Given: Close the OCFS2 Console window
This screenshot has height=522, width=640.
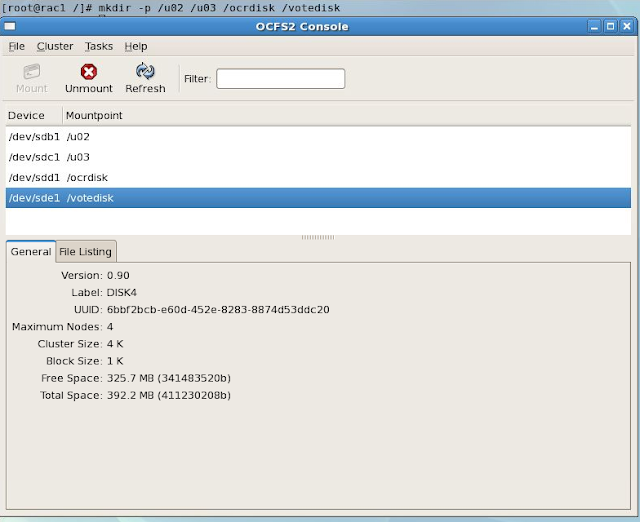Looking at the screenshot, I should click(x=627, y=27).
